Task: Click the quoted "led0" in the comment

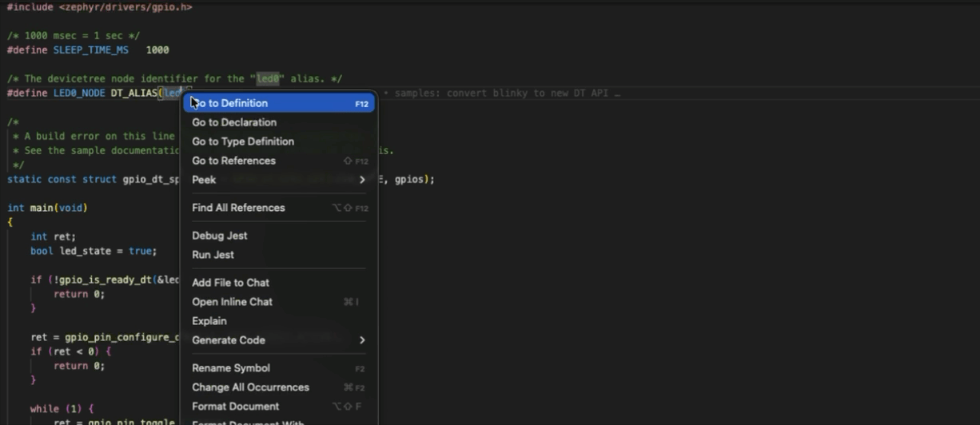Action: pyautogui.click(x=267, y=79)
